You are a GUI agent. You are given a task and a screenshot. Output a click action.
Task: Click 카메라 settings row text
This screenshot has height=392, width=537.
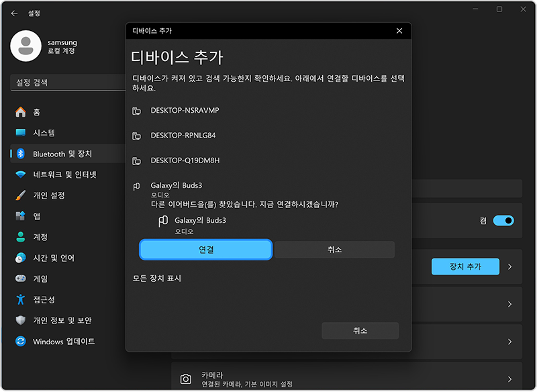pyautogui.click(x=212, y=375)
